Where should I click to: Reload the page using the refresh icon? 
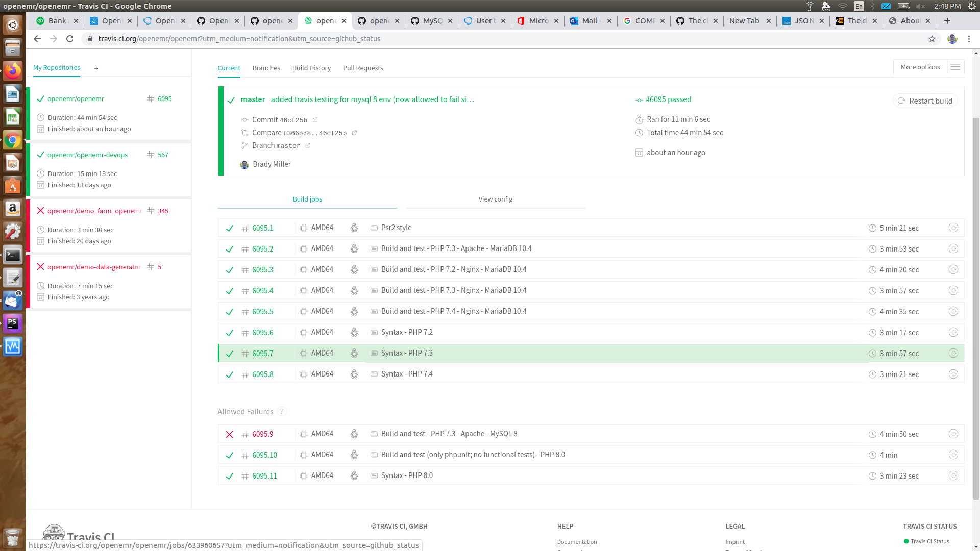[70, 38]
